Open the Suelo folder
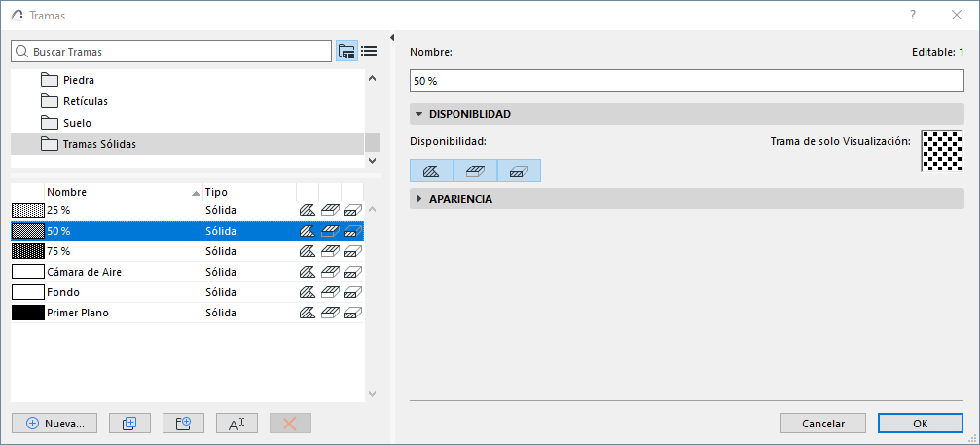Image resolution: width=980 pixels, height=445 pixels. 188,123
